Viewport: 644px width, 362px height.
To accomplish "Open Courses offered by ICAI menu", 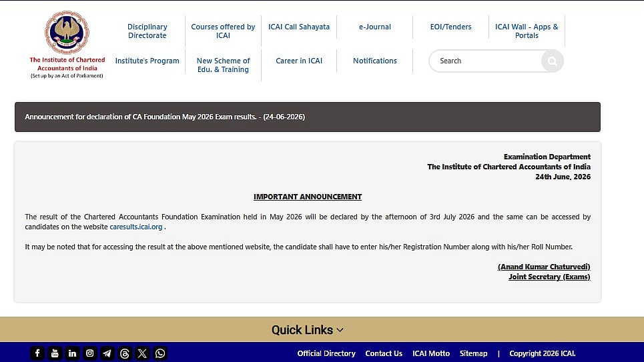I will 223,31.
